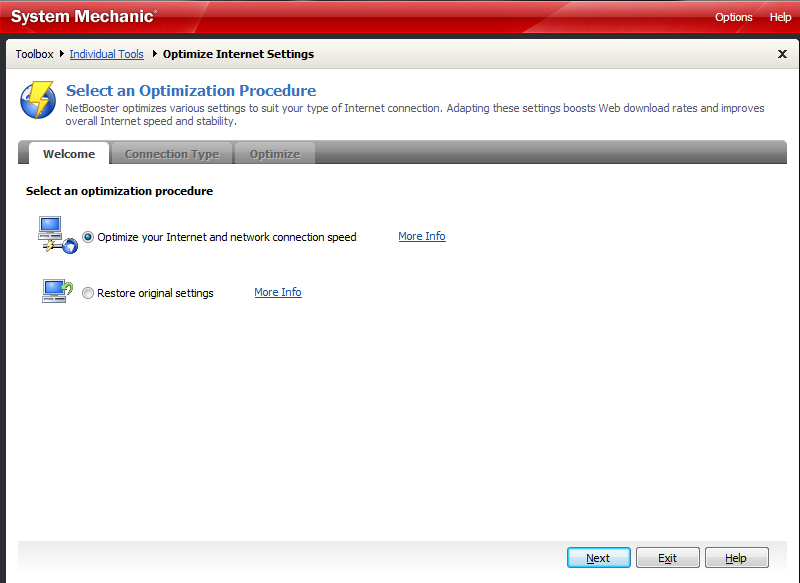Click the Exit button
Viewport: 800px width, 583px height.
click(667, 557)
